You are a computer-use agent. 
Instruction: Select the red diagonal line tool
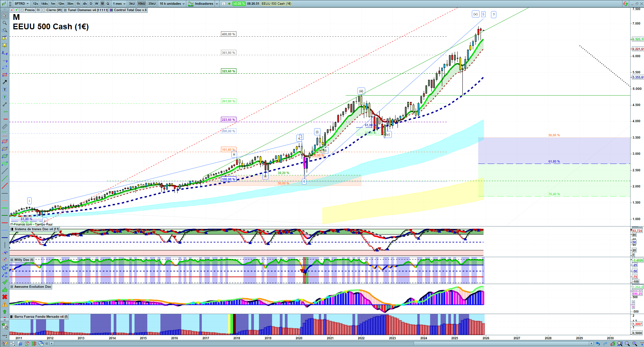5,186
